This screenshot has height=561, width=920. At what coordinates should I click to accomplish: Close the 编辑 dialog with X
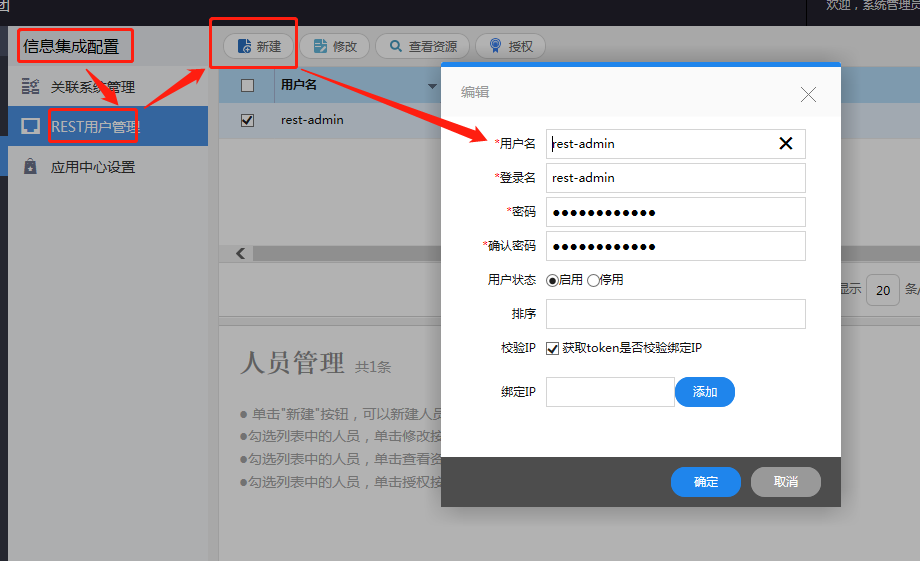tap(808, 94)
